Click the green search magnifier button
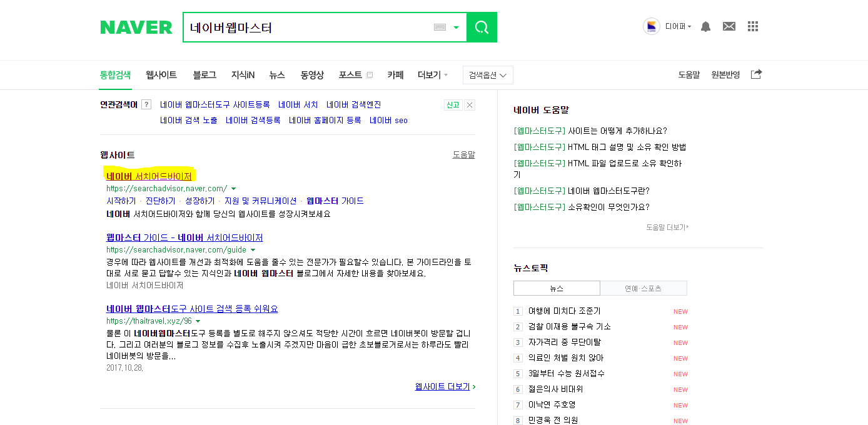 (482, 27)
